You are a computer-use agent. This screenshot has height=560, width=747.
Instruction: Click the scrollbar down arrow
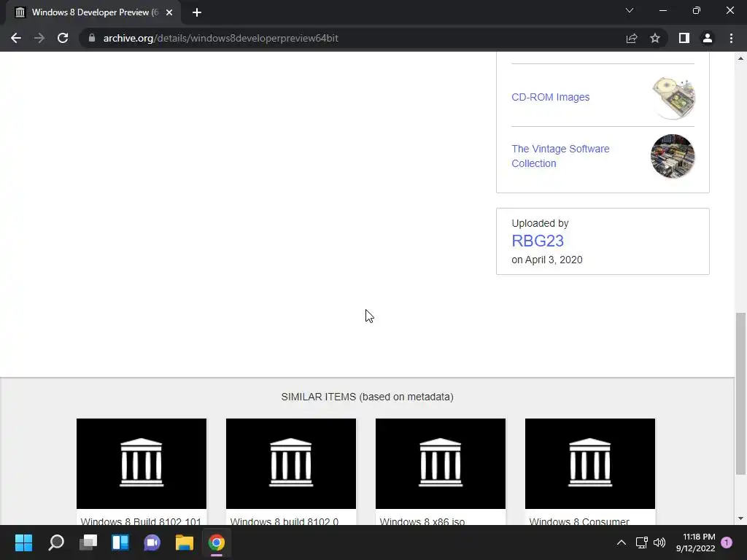740,518
